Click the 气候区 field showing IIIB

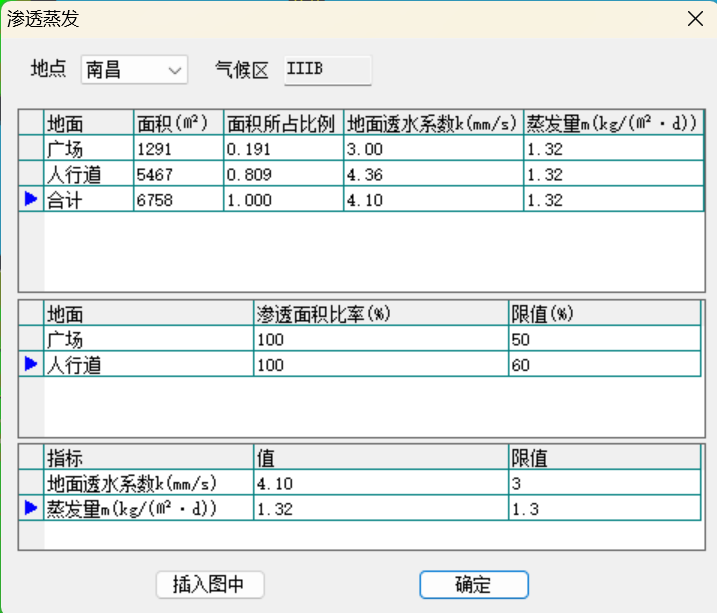[327, 70]
